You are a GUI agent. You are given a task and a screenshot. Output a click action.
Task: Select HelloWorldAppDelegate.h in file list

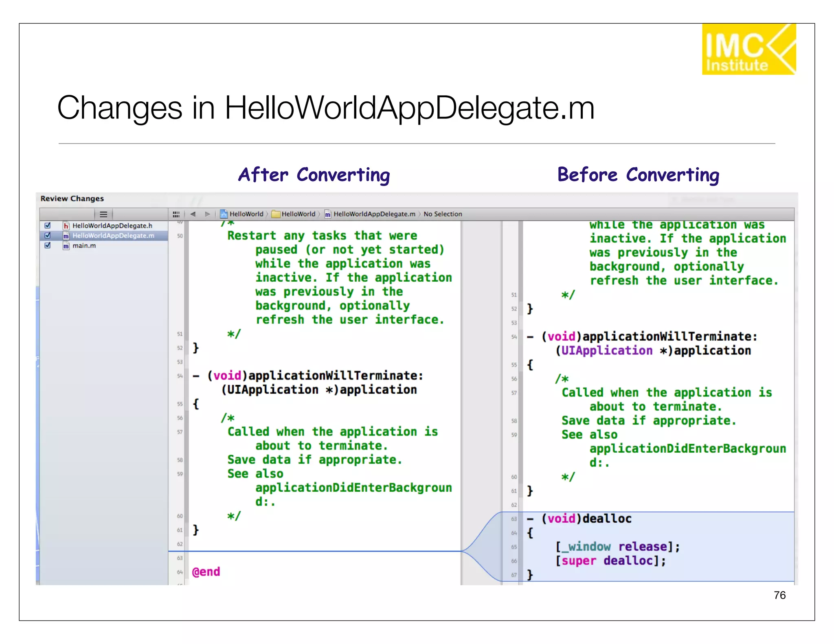tap(112, 226)
